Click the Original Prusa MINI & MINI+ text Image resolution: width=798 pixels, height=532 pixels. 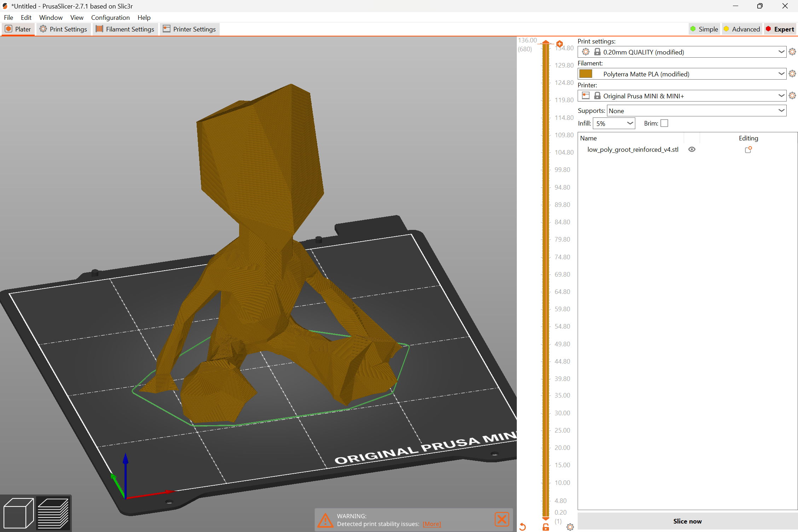tap(643, 96)
